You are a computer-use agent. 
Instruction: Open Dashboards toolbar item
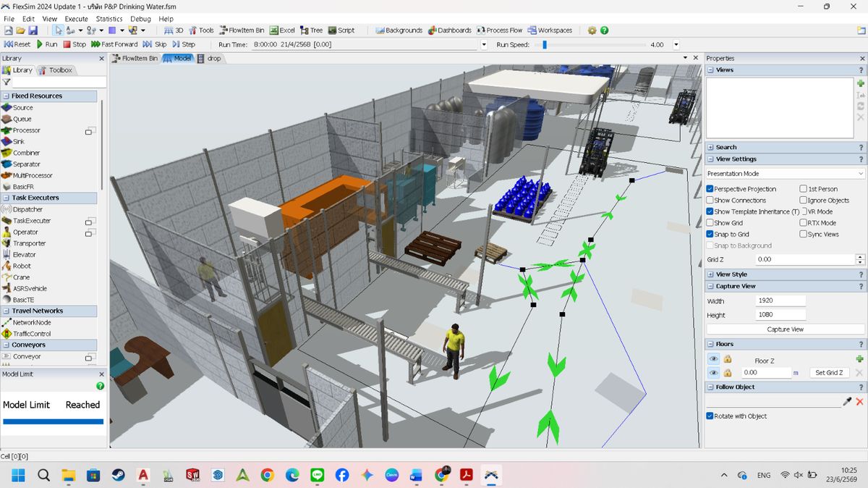click(x=450, y=30)
